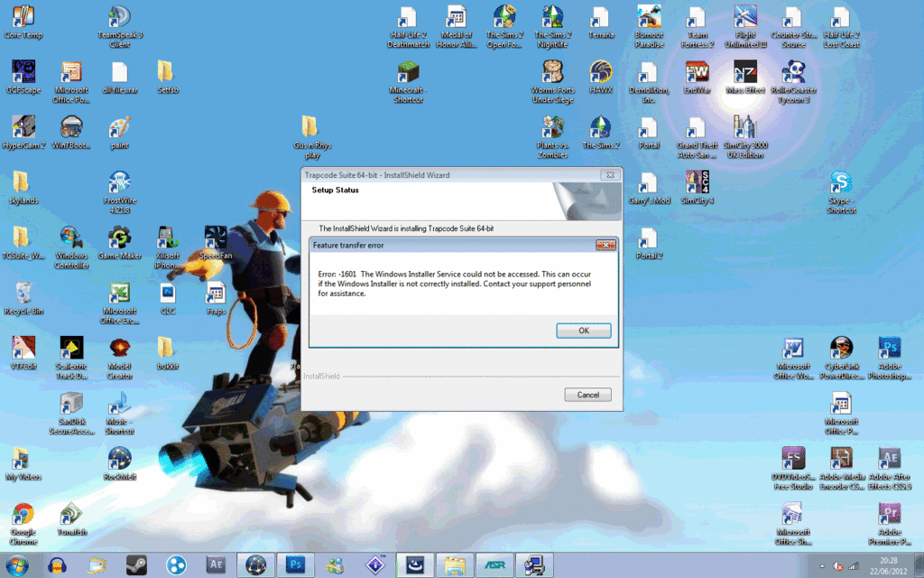Open the bukkit folder
The image size is (924, 578).
tap(167, 353)
